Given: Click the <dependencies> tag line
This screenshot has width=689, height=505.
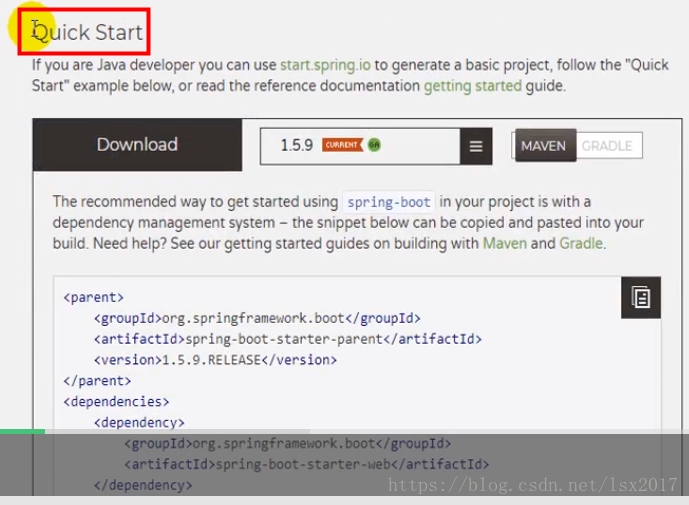Looking at the screenshot, I should pyautogui.click(x=116, y=402).
